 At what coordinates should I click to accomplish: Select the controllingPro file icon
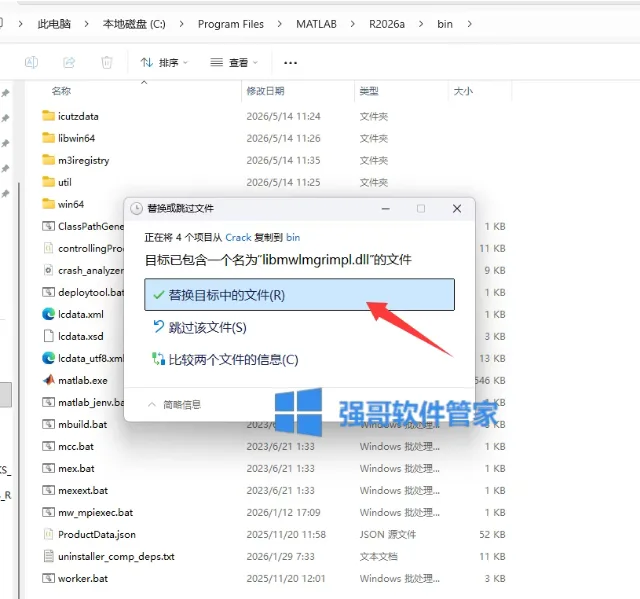(48, 248)
